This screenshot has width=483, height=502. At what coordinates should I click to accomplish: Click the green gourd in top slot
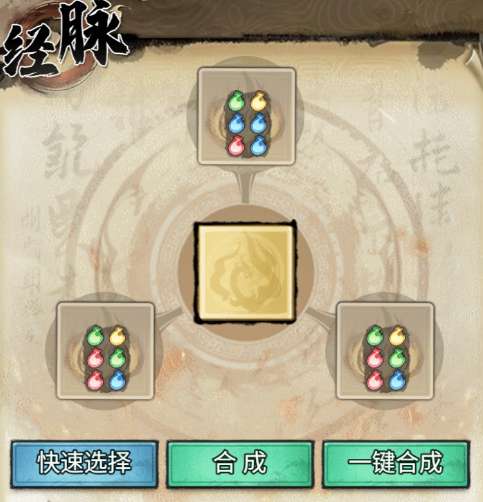[x=236, y=101]
